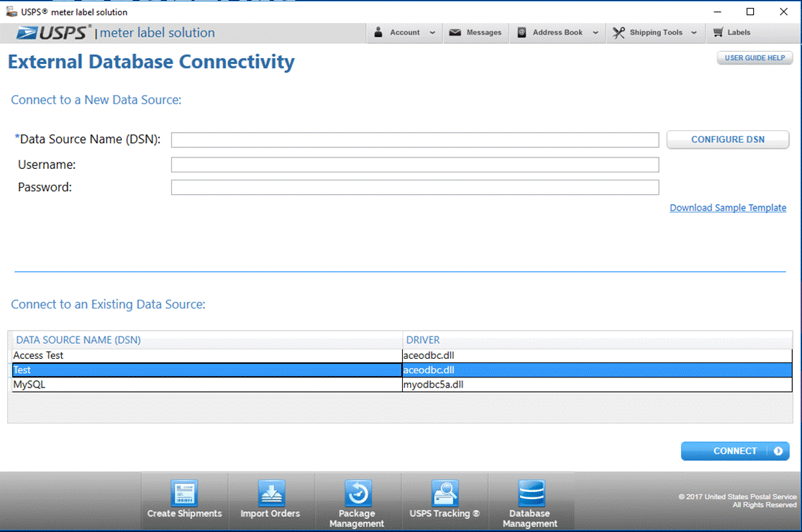The image size is (802, 532).
Task: Maximize the meter label solution window
Action: pyautogui.click(x=750, y=12)
